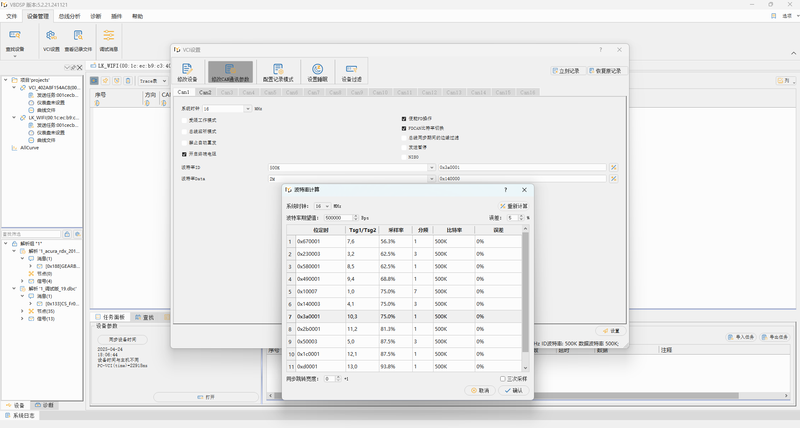Collapse 项目'projects' tree node

click(x=6, y=80)
